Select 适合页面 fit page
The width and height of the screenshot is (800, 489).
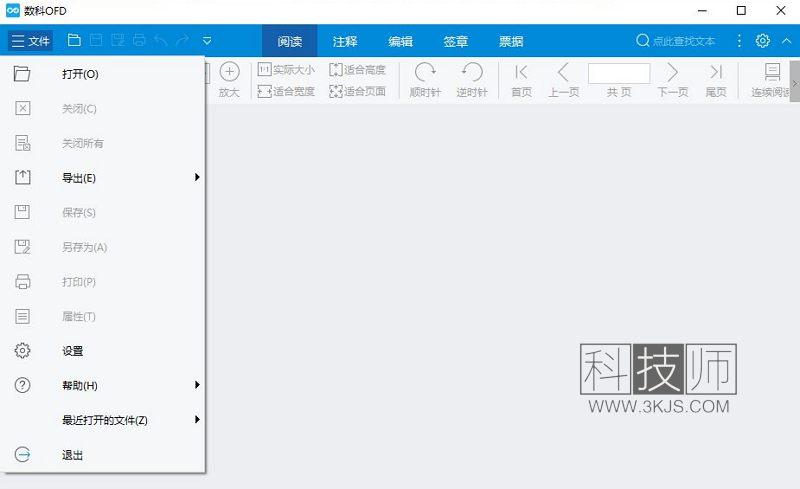(357, 91)
